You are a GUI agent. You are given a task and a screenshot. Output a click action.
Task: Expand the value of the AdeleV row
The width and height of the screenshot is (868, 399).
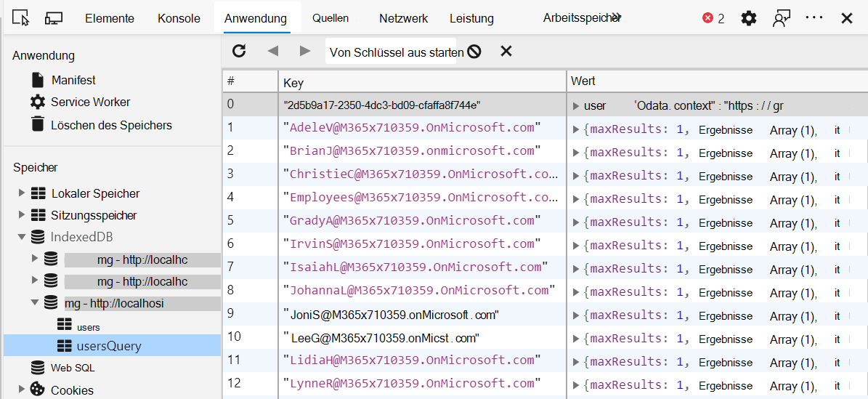click(576, 129)
